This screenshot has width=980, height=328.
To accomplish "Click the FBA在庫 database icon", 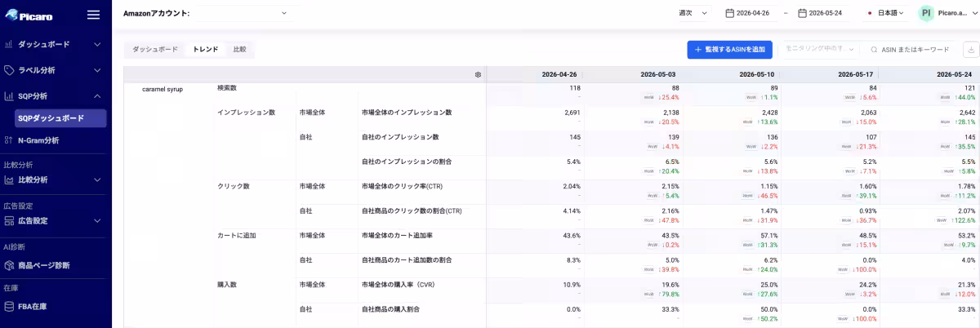I will 9,307.
